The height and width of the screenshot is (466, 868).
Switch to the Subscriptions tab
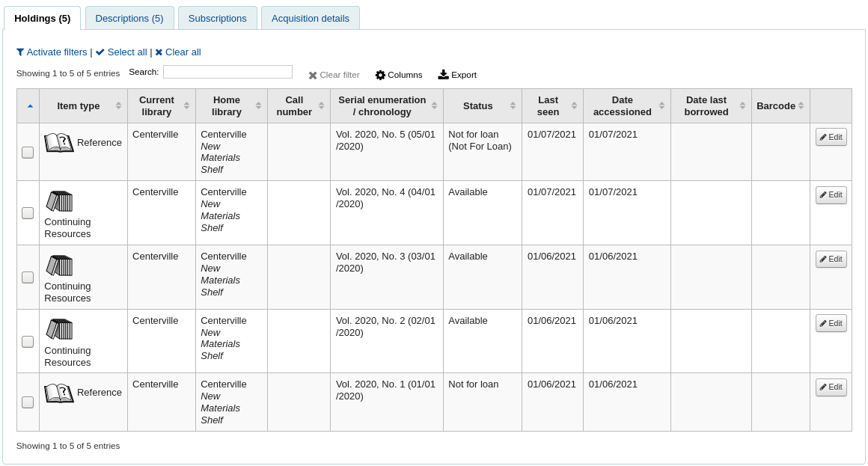(218, 17)
